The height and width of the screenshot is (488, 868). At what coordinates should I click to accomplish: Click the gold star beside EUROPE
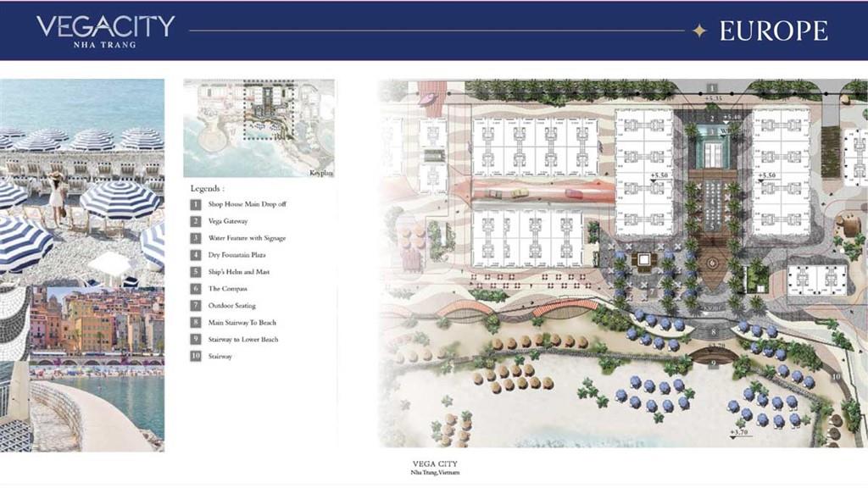[x=699, y=30]
